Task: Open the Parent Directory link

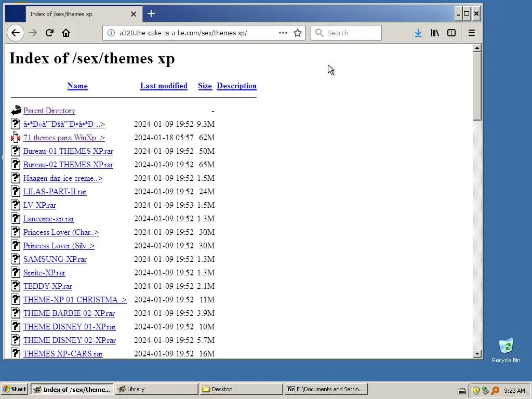Action: tap(49, 111)
